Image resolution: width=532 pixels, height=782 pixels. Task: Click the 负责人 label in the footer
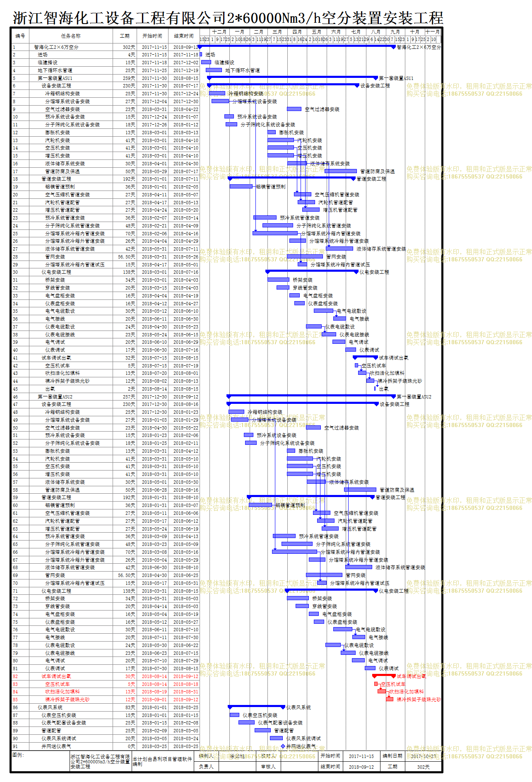coord(206,767)
